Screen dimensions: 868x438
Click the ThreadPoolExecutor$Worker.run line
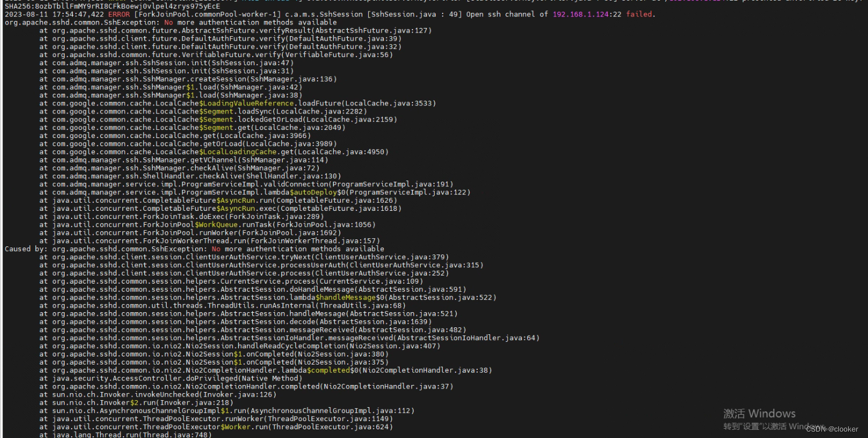216,427
